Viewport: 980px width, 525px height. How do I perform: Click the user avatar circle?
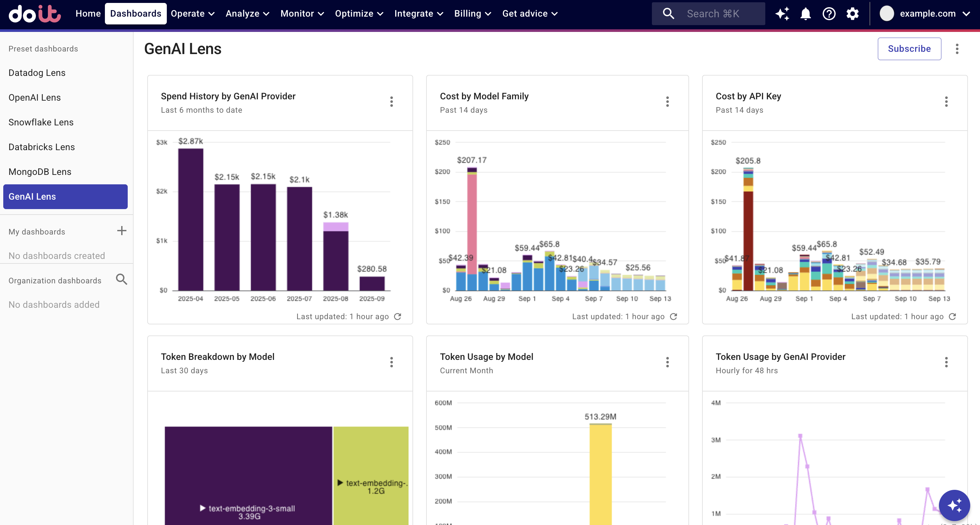click(x=887, y=14)
